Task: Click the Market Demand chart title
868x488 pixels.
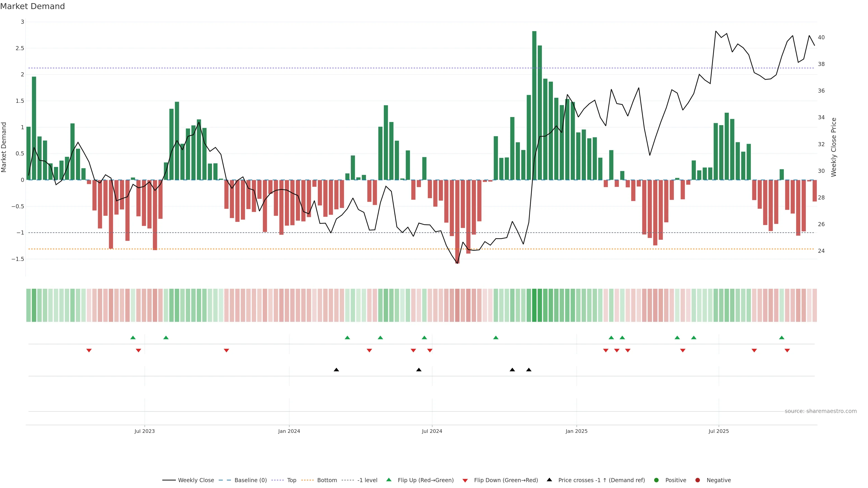Action: (x=32, y=6)
